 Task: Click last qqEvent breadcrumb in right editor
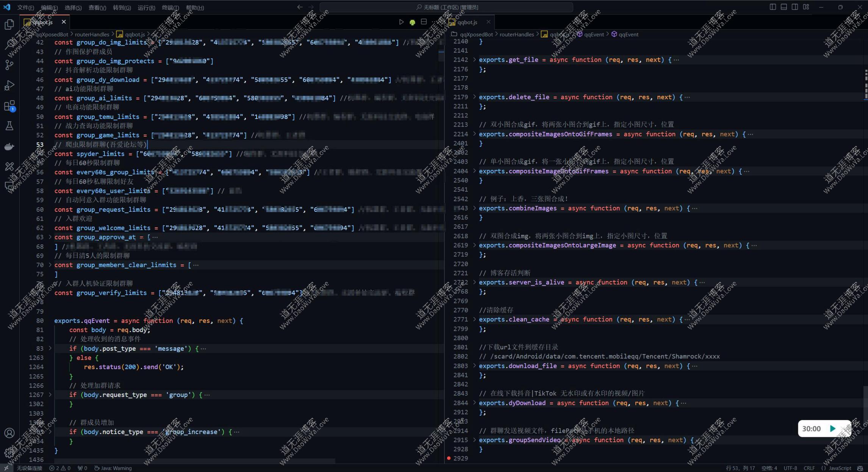click(x=629, y=34)
